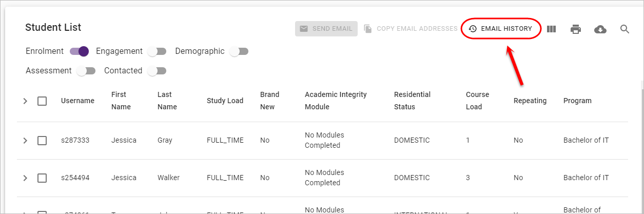The image size is (644, 214).
Task: Open the view columns icon
Action: point(552,29)
